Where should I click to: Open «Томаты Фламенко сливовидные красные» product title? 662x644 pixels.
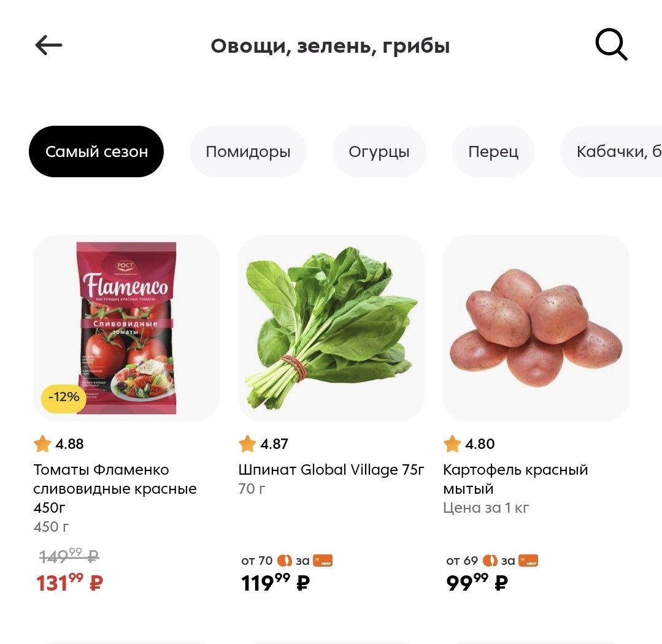pos(115,488)
